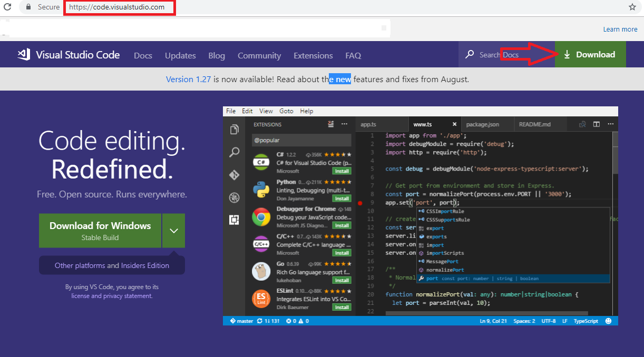The image size is (644, 357).
Task: Open the Explorer icon in the VS Code activity bar
Action: pos(235,130)
